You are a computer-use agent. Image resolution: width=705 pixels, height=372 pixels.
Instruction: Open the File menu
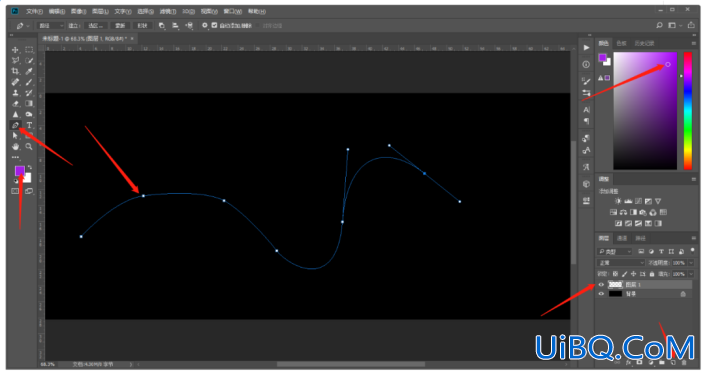(34, 11)
